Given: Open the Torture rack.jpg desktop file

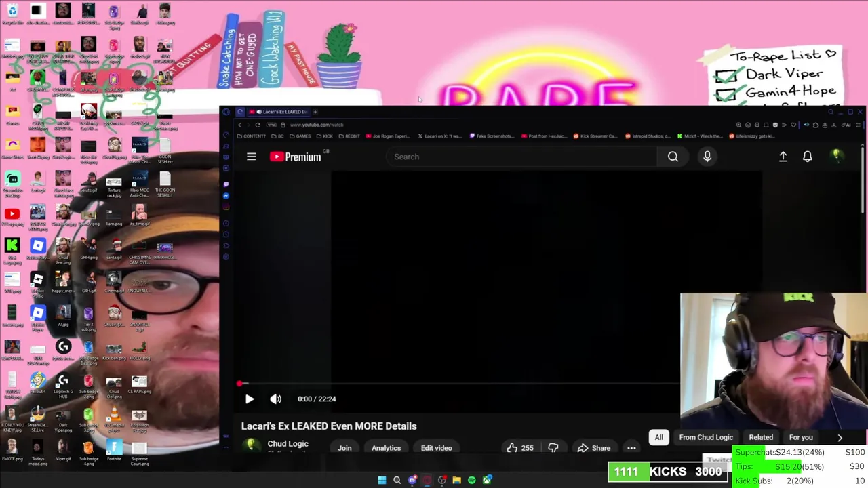Looking at the screenshot, I should point(114,186).
